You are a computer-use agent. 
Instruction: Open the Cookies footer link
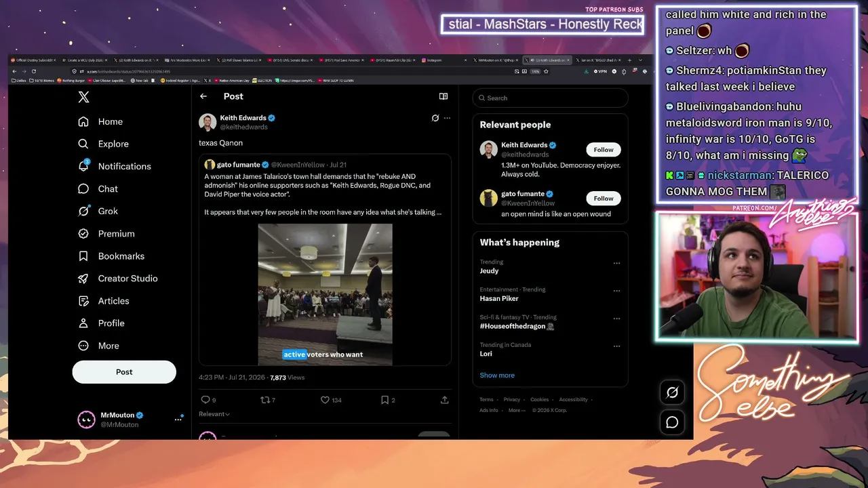pos(539,400)
